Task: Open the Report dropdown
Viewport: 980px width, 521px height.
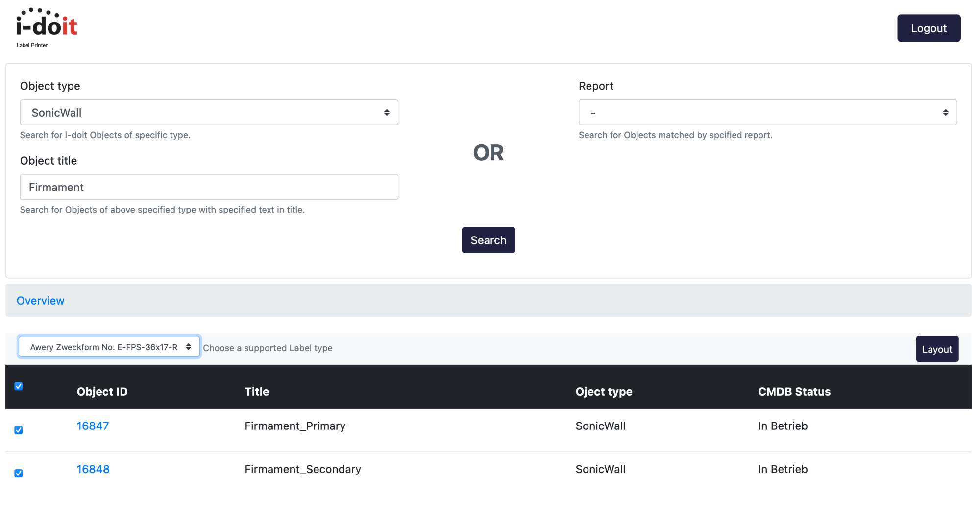Action: pos(768,113)
